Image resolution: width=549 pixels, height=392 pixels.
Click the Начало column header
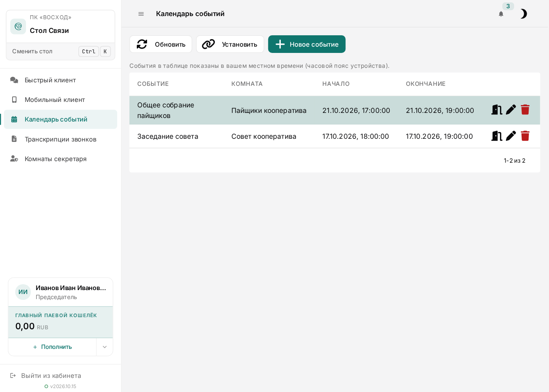tap(336, 84)
